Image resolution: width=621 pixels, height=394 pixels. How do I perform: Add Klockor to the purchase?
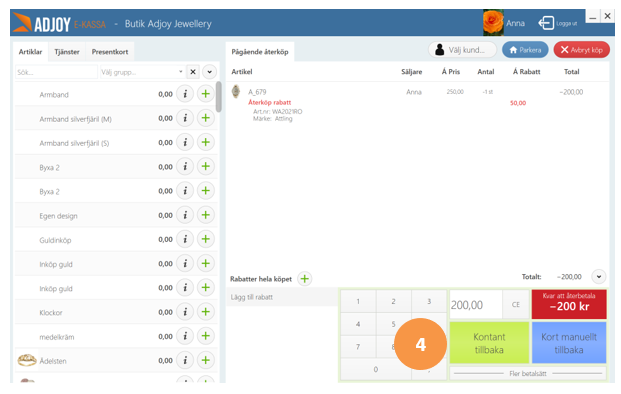point(206,312)
